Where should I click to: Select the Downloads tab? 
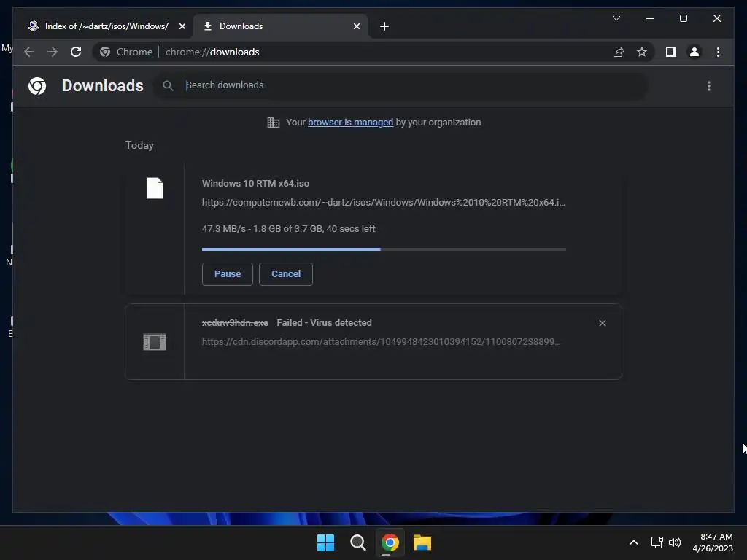pyautogui.click(x=281, y=26)
